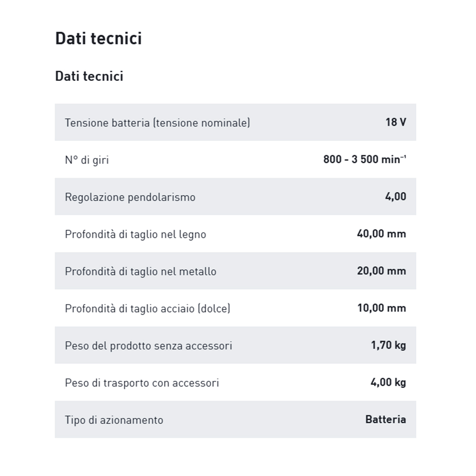Select the "N° di giri" row label
The width and height of the screenshot is (476, 476).
pos(87,160)
